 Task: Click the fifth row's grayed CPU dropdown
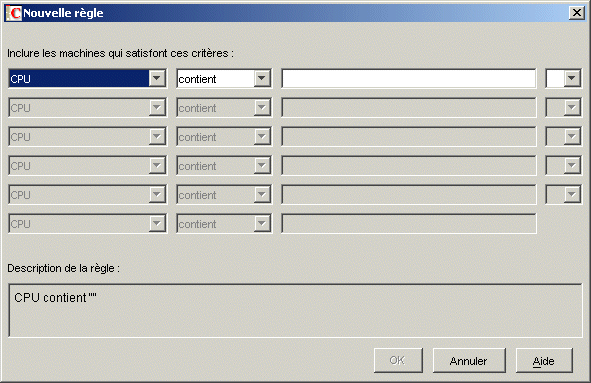(87, 195)
